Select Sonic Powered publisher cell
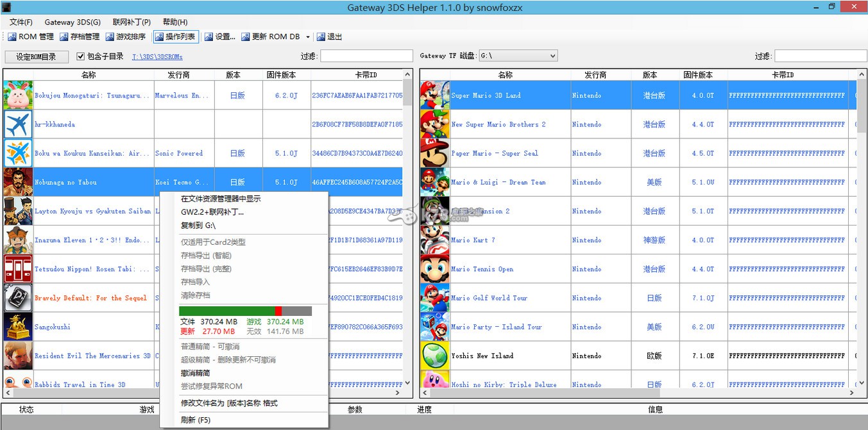The height and width of the screenshot is (430, 868). point(179,153)
